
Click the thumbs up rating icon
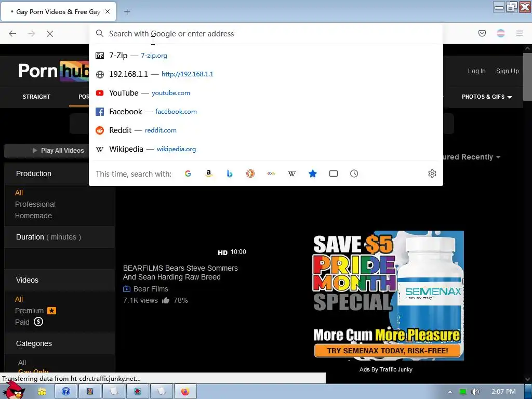tap(166, 300)
